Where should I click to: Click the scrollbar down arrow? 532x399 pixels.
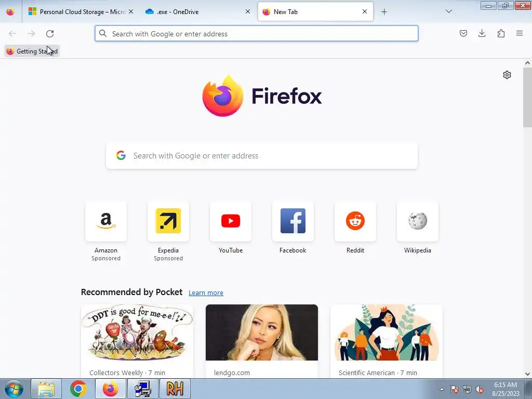[527, 374]
